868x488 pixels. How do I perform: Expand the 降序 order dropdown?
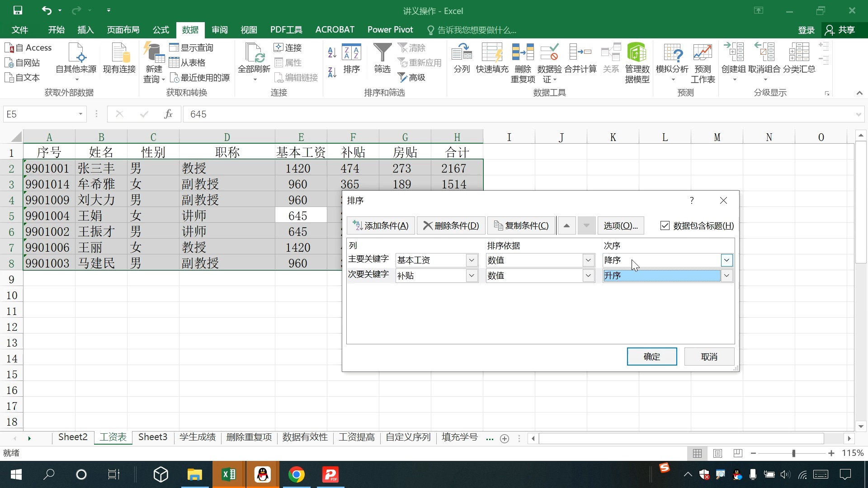coord(726,260)
